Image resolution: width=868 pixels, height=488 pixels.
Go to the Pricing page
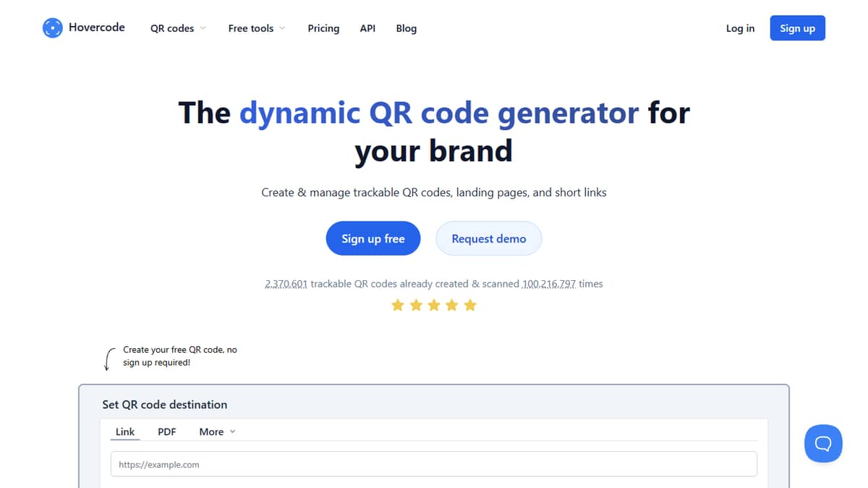pos(323,28)
